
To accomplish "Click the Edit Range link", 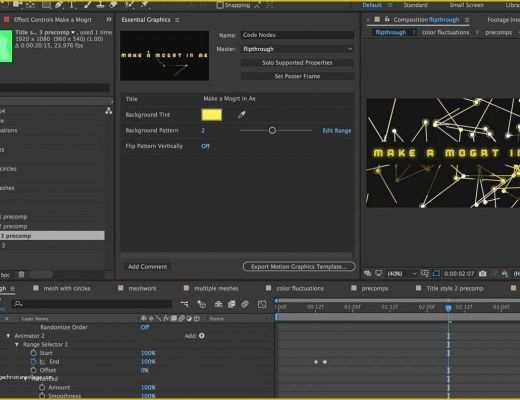I will pos(337,131).
